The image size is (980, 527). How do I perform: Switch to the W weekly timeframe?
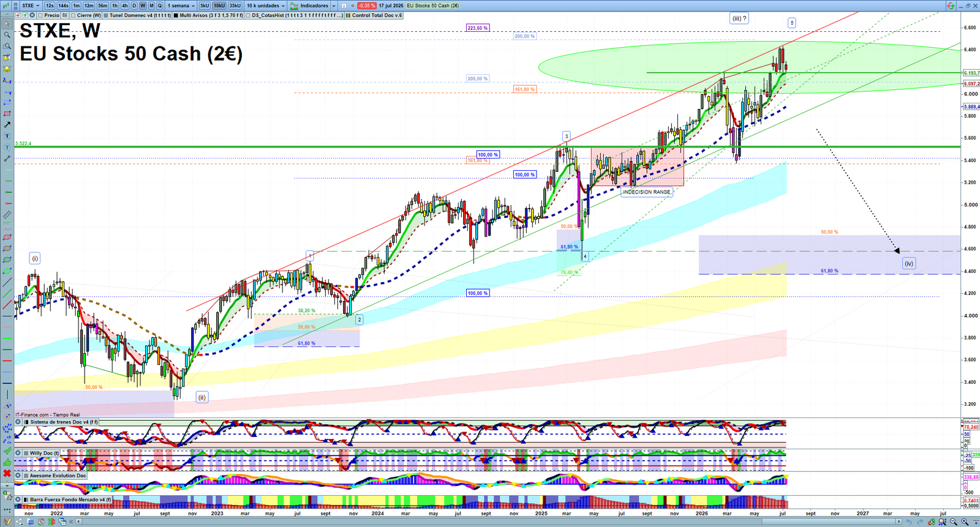click(x=143, y=6)
